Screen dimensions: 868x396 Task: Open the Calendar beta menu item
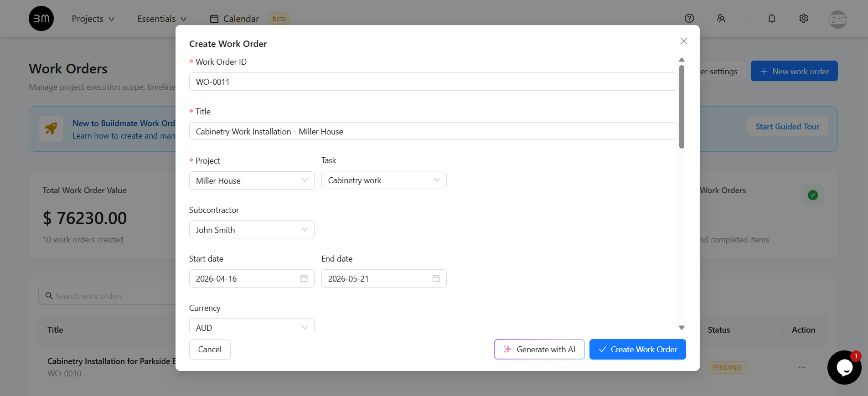point(250,19)
